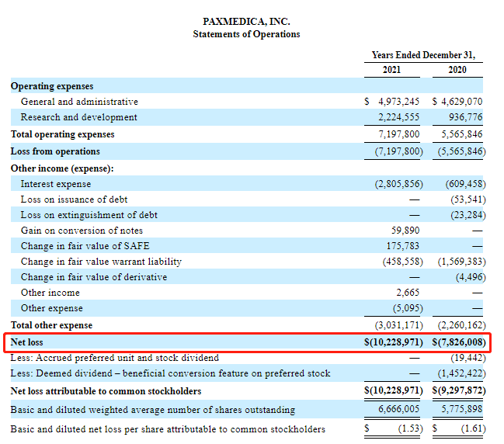Click the Operating expenses row label
504x444 pixels.
tap(52, 86)
